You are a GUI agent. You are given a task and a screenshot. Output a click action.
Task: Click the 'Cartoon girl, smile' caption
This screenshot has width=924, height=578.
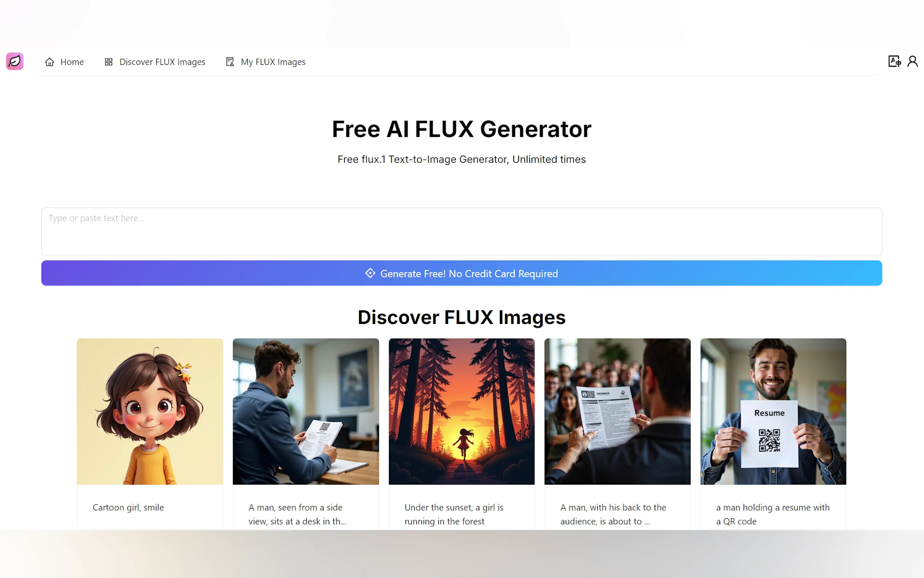(128, 507)
